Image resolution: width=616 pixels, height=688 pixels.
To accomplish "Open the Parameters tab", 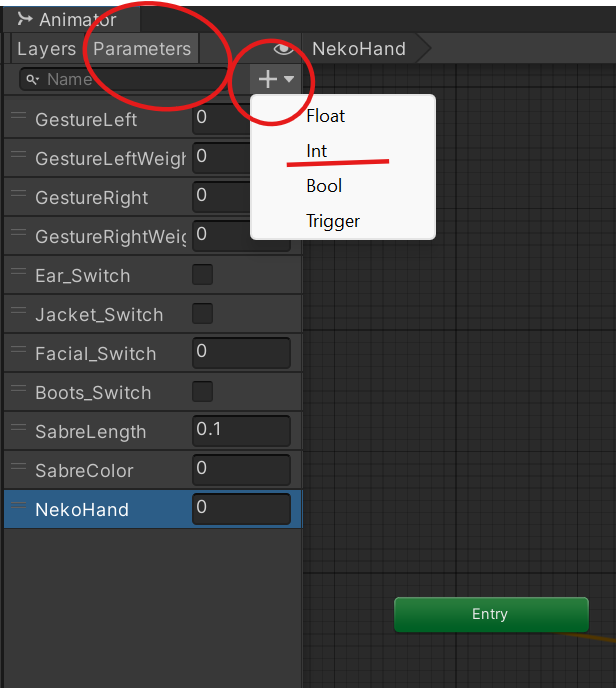I will point(142,49).
